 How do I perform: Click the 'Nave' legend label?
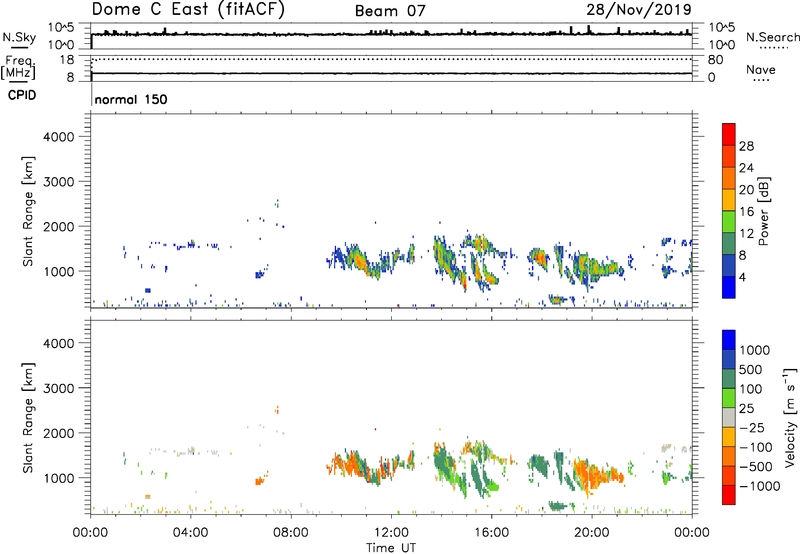point(761,70)
